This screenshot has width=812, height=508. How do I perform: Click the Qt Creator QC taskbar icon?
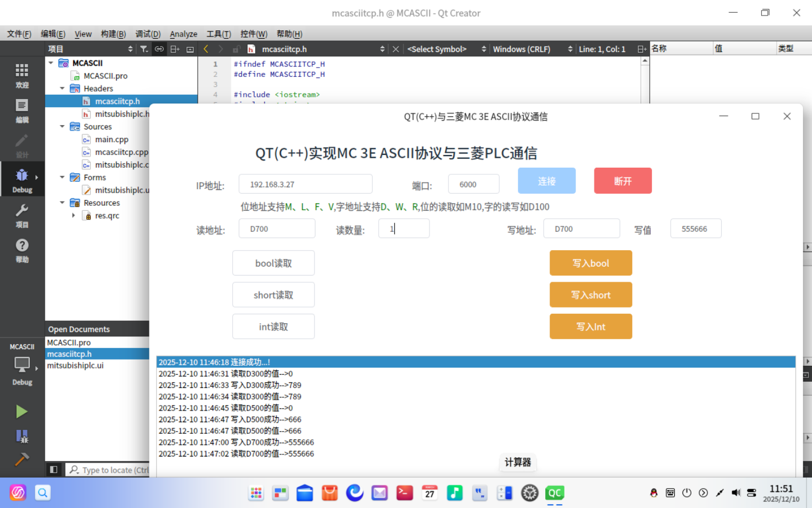point(555,493)
